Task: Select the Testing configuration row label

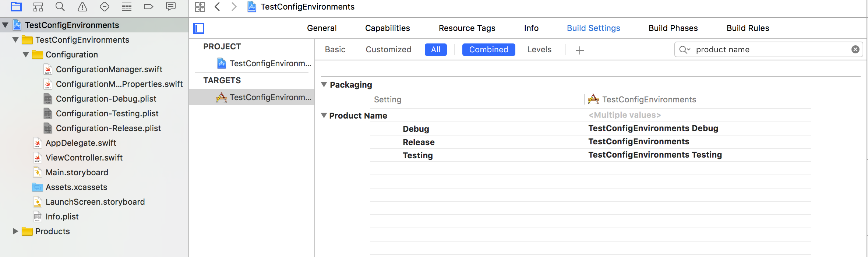Action: pyautogui.click(x=418, y=155)
